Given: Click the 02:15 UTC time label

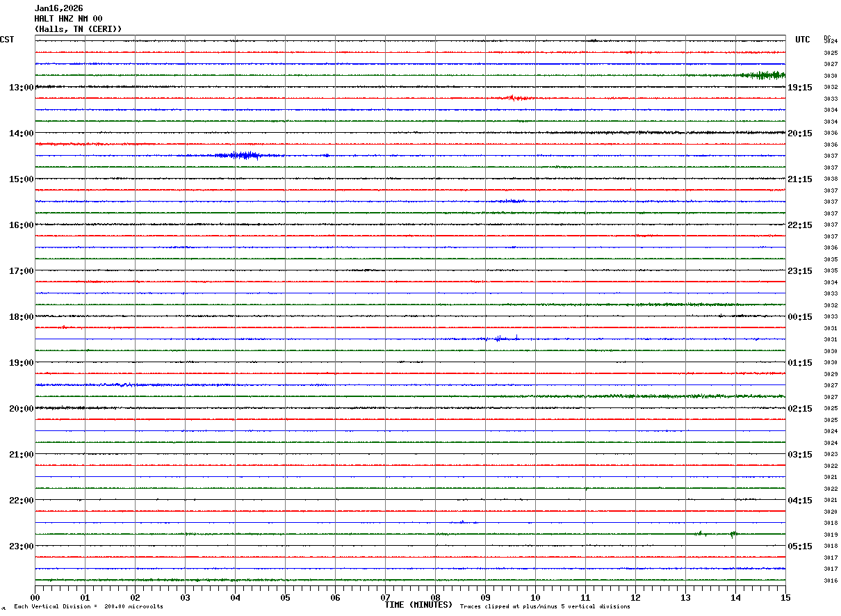Looking at the screenshot, I should [x=800, y=409].
